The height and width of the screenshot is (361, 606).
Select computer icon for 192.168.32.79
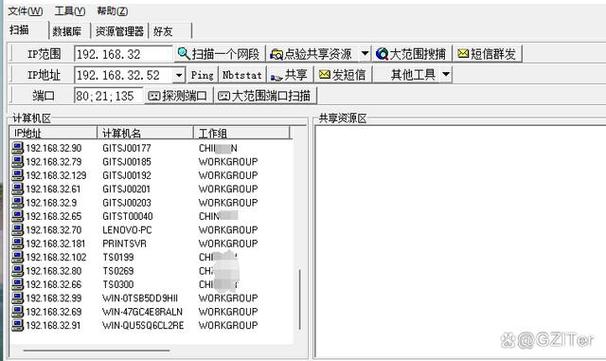click(x=17, y=162)
